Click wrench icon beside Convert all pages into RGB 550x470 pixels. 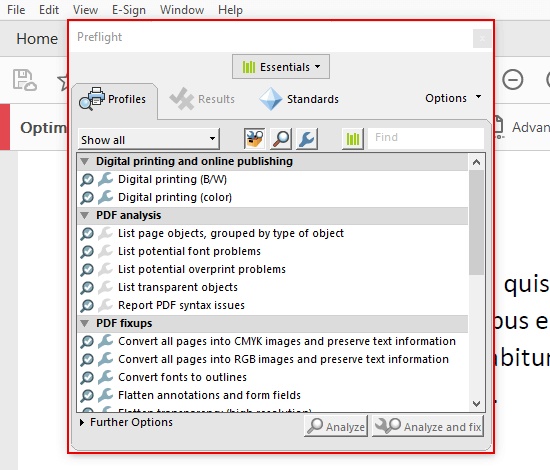click(105, 359)
